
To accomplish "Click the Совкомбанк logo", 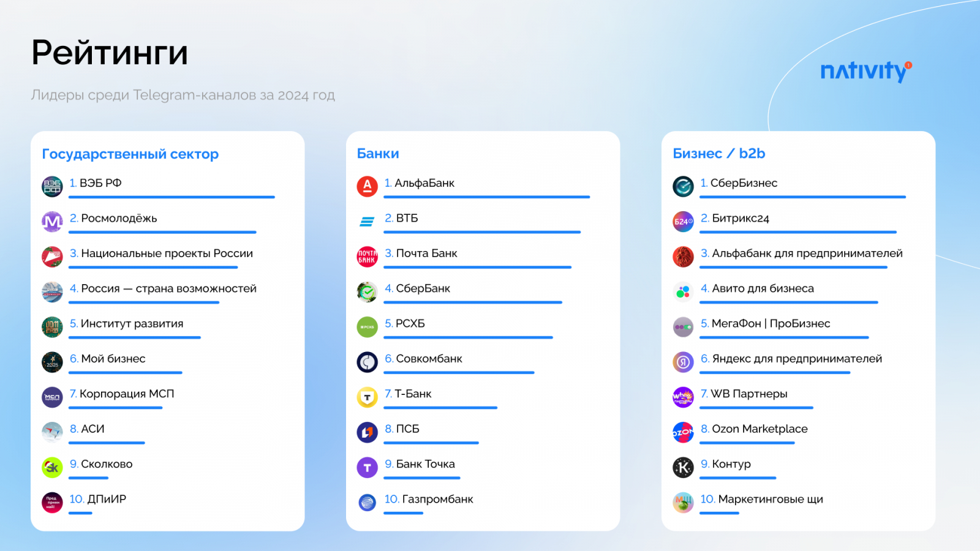I will (x=367, y=362).
